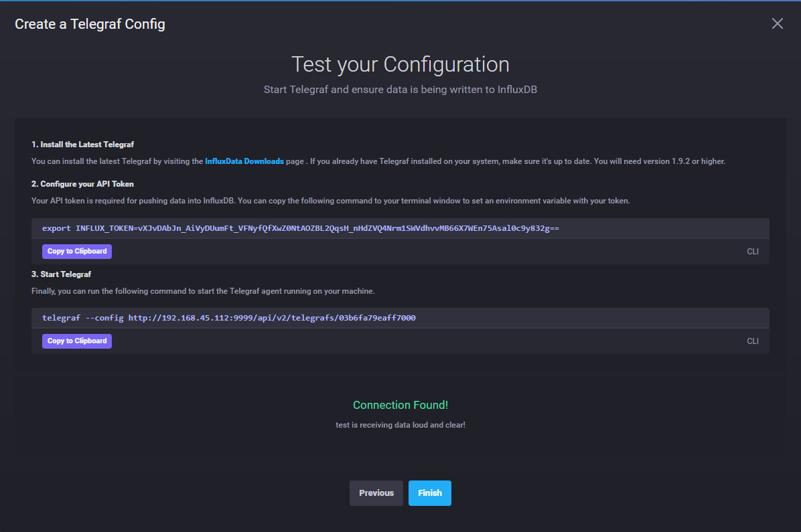Click 'test is receiving data loud and clear!' text

(x=401, y=425)
